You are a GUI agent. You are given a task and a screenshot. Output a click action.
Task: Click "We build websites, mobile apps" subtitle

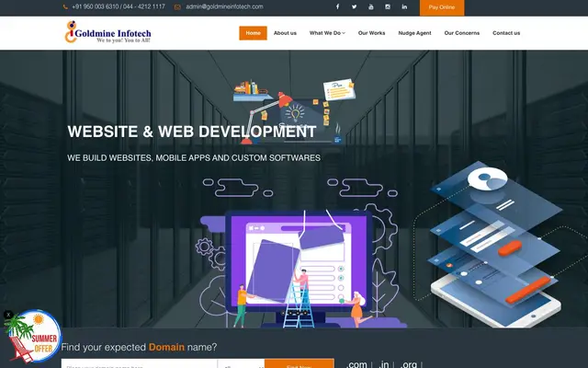(194, 158)
